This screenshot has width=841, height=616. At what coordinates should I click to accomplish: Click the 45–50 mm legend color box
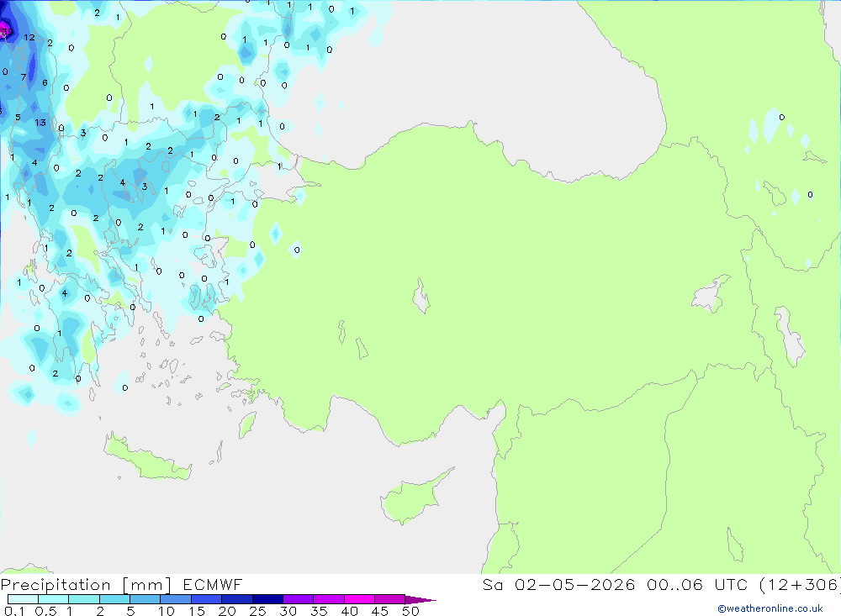tap(390, 599)
